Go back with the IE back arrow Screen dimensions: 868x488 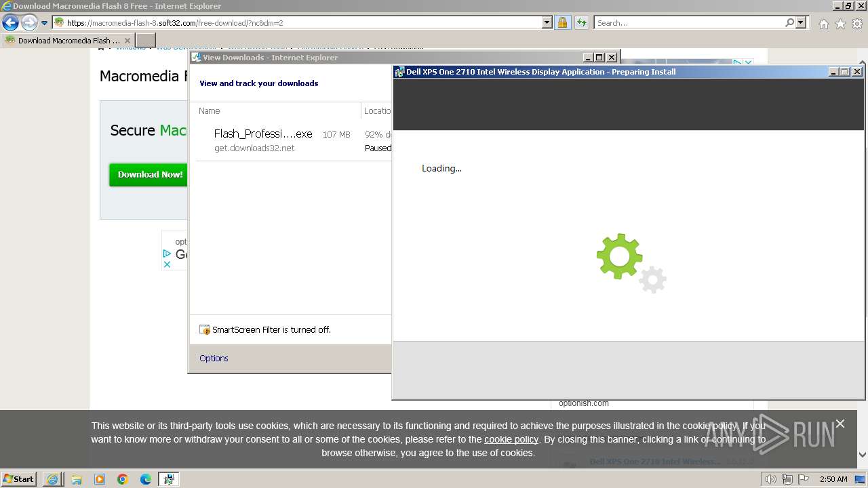tap(10, 23)
